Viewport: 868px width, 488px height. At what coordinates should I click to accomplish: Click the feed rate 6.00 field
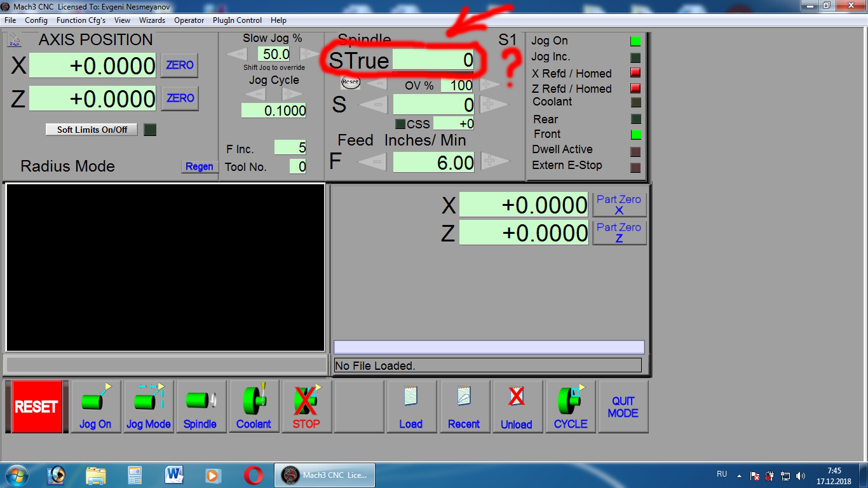[x=434, y=162]
